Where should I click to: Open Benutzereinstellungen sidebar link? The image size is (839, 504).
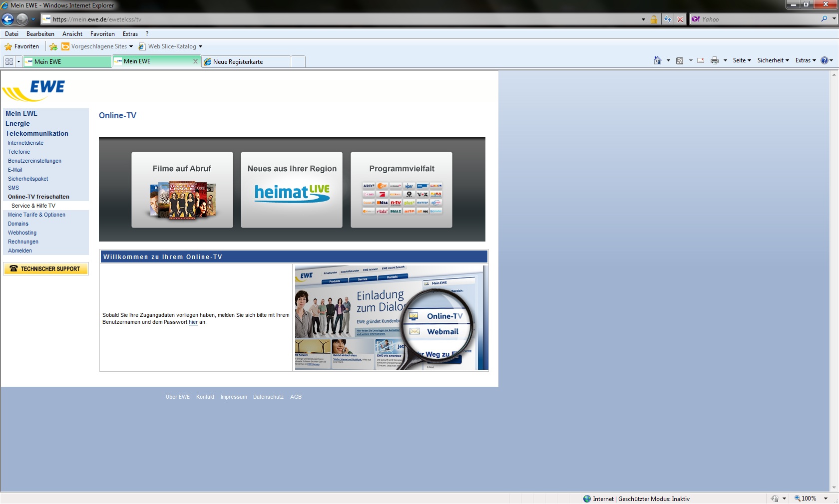[34, 161]
